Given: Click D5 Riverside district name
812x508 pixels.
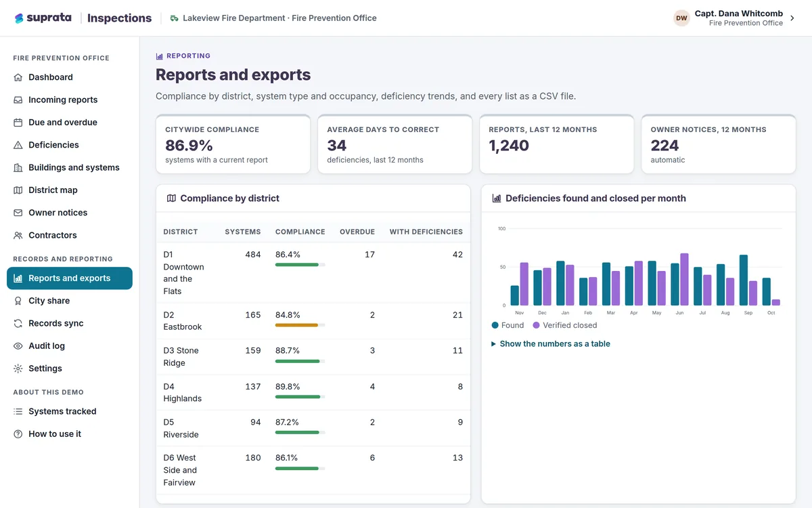Looking at the screenshot, I should [181, 428].
